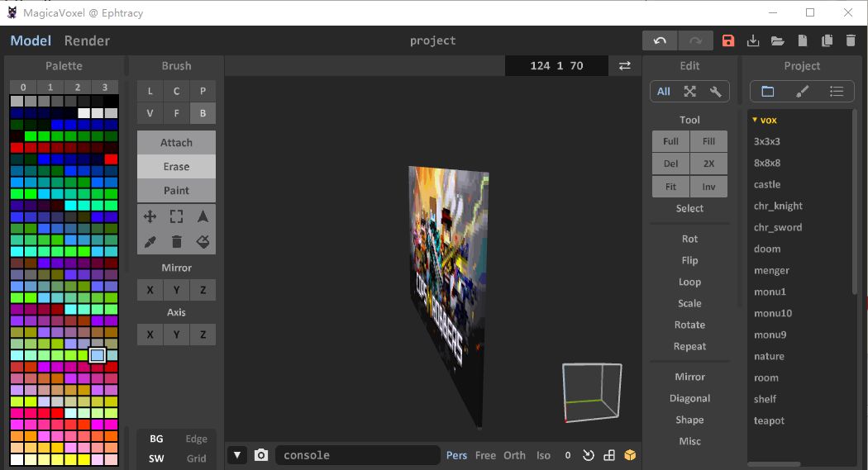
Task: Choose the paint bucket fill tool
Action: pos(203,241)
